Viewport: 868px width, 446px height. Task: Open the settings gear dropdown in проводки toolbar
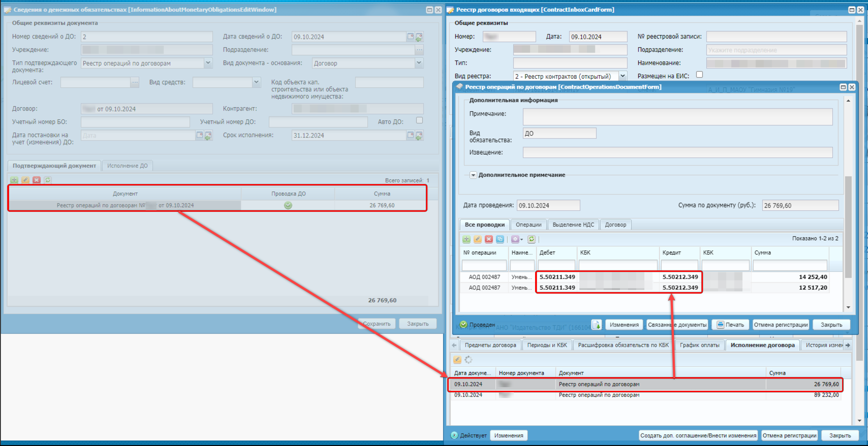tap(517, 239)
